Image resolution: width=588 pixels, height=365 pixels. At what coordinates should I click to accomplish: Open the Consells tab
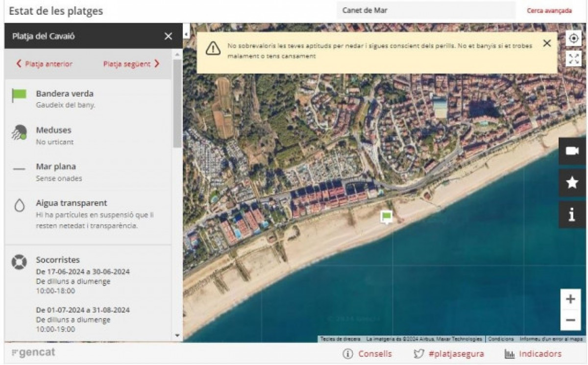(367, 354)
